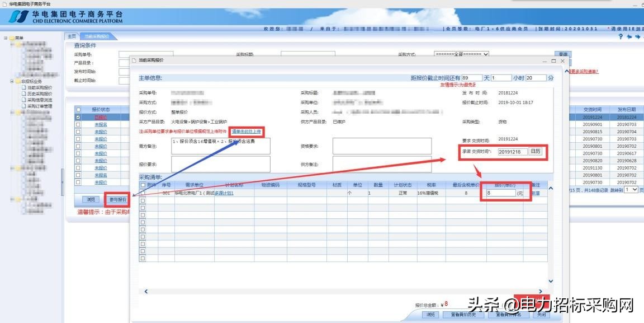This screenshot has height=323, width=644.
Task: Click the 历史采购报价 document icon
Action: click(23, 93)
